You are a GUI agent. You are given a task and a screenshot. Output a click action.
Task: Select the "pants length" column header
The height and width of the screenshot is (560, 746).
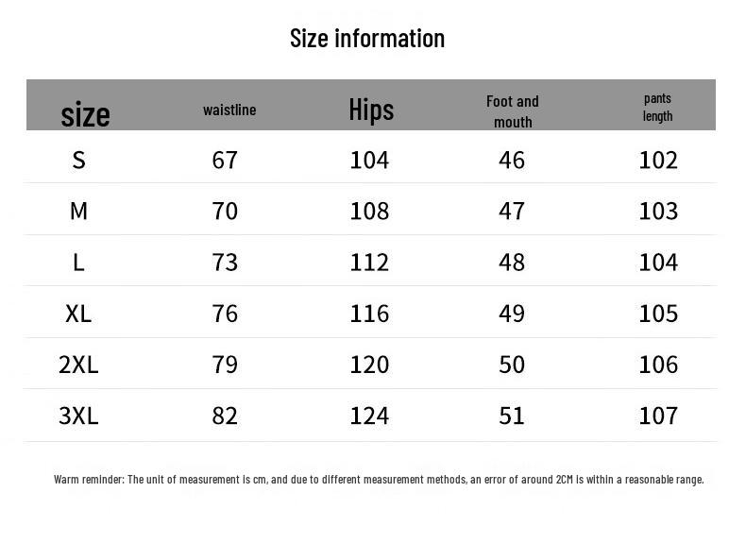point(657,107)
